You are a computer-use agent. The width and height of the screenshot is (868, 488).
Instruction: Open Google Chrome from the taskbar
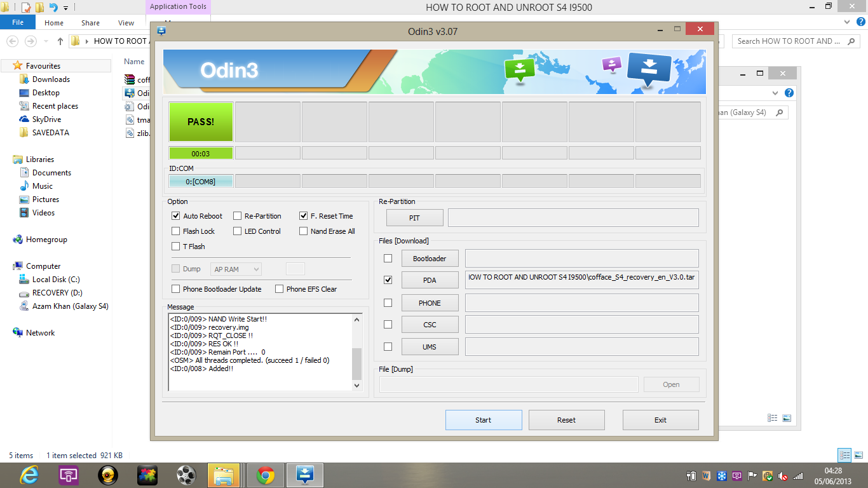tap(265, 475)
